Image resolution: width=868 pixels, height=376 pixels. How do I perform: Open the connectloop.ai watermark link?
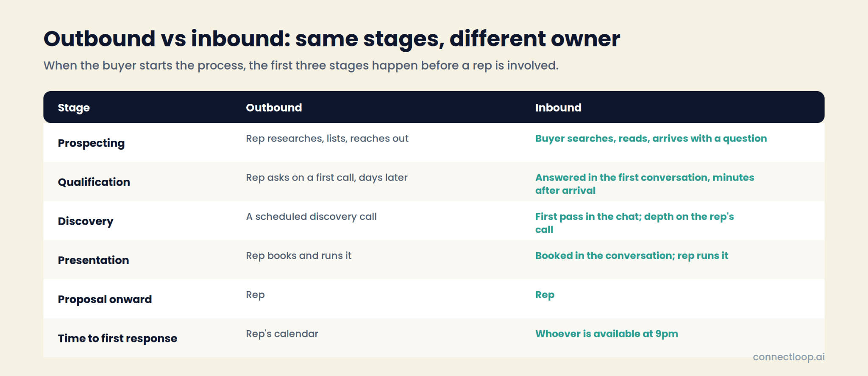tap(789, 357)
